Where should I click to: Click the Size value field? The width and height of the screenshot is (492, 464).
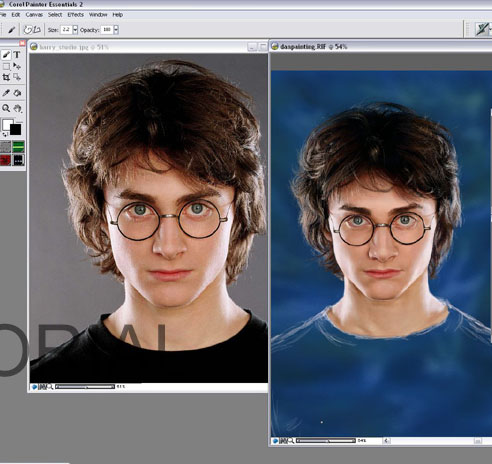point(66,30)
